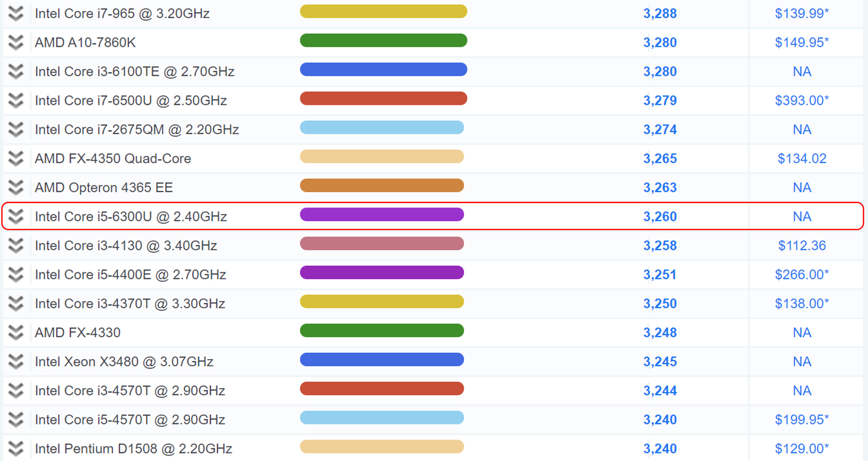Click the $139.99* price for Core i7-965

coord(802,13)
